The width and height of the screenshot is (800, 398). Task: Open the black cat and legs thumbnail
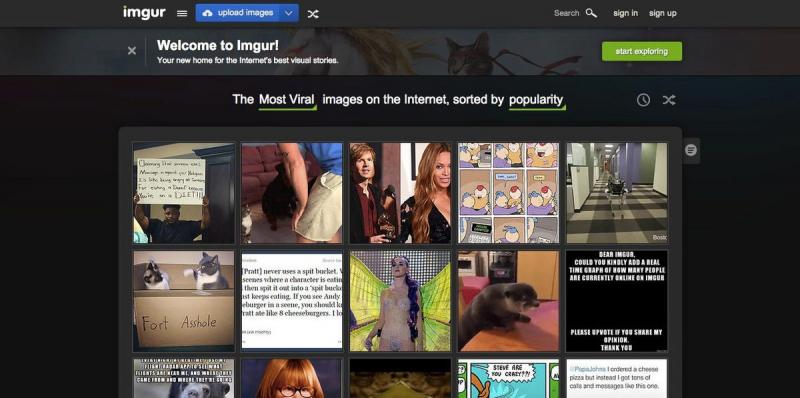[292, 193]
